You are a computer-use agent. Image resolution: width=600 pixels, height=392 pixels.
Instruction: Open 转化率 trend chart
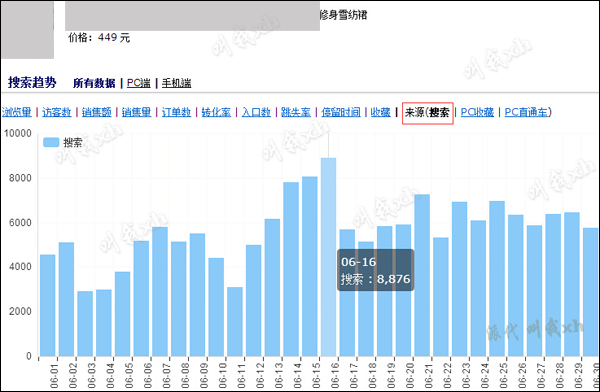pos(216,112)
